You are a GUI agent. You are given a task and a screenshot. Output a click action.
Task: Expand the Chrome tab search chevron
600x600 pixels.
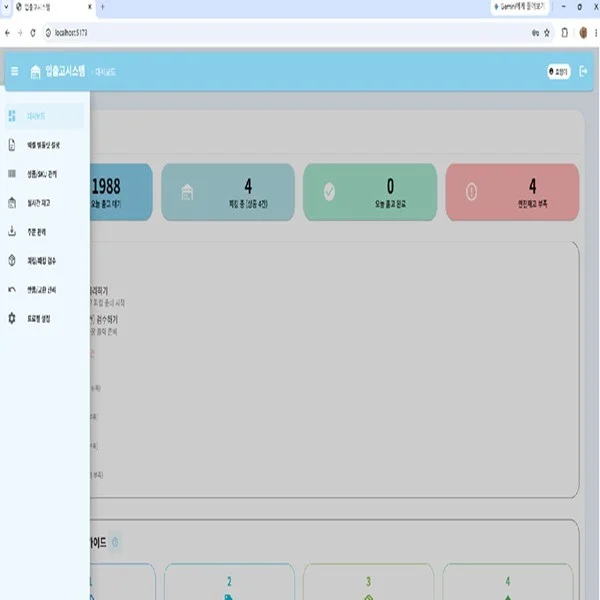click(x=6, y=7)
